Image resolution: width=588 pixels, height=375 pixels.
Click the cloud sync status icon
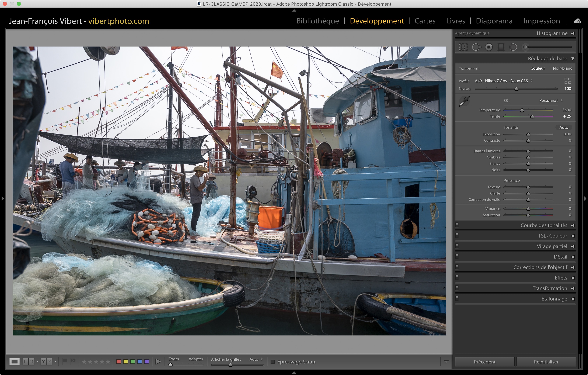pyautogui.click(x=577, y=21)
